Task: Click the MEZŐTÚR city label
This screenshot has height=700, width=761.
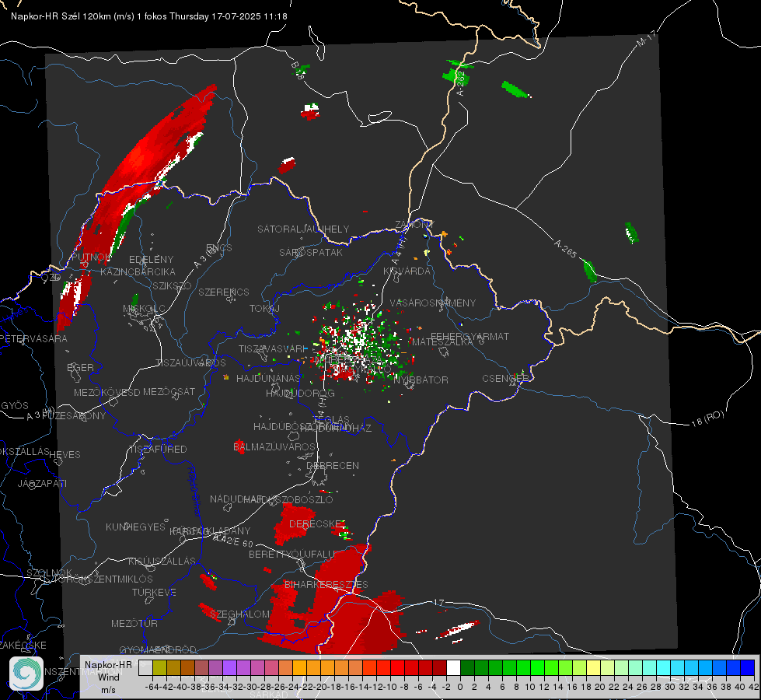Action: pyautogui.click(x=134, y=623)
